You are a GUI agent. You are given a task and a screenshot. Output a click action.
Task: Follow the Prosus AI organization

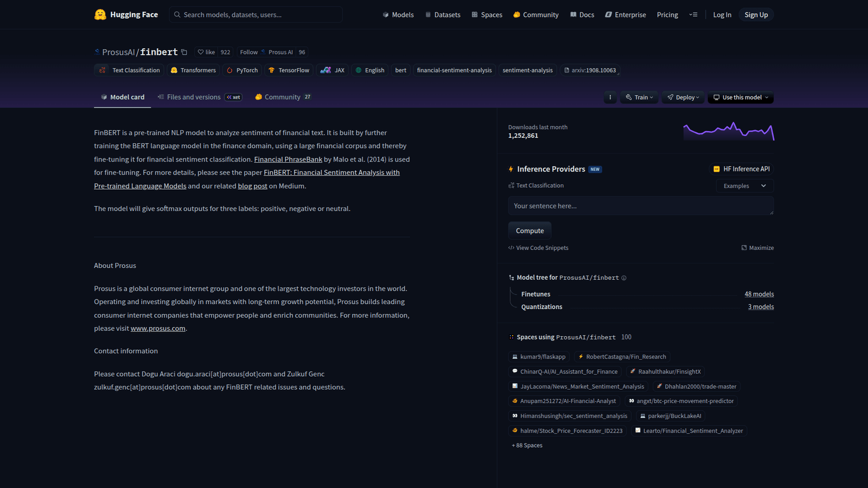click(249, 53)
